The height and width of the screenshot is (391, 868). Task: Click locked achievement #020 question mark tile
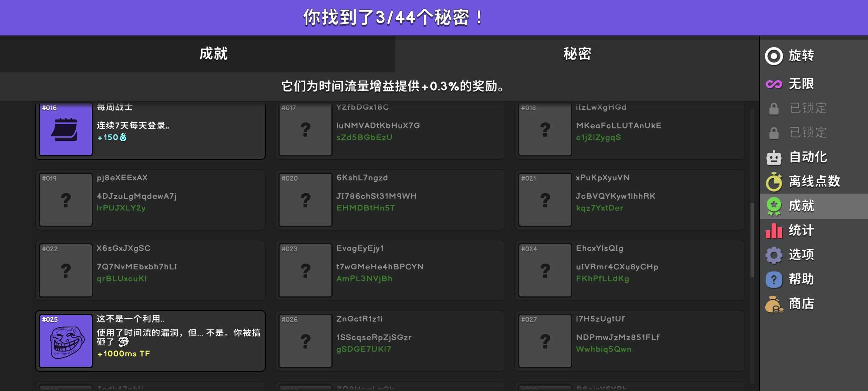[x=305, y=200]
